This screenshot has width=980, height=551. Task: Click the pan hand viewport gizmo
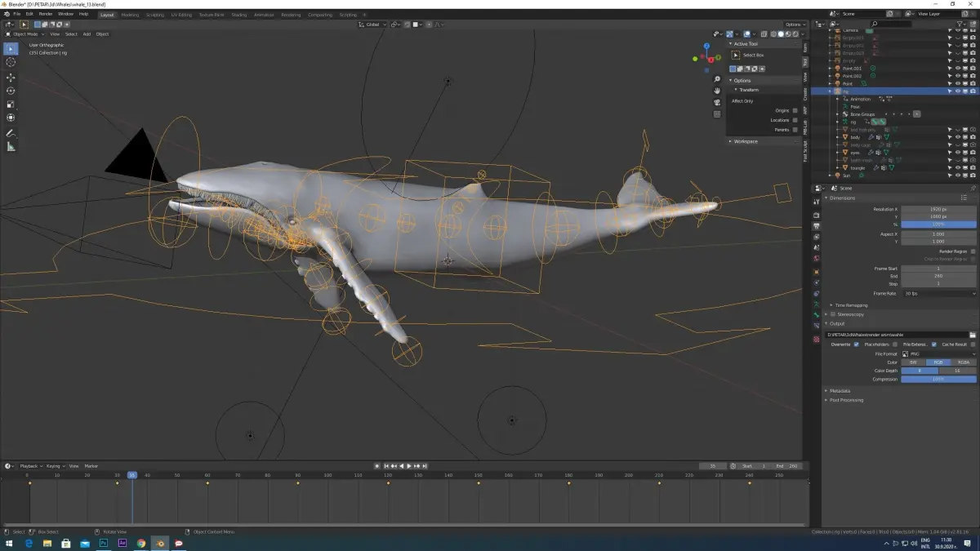[717, 91]
